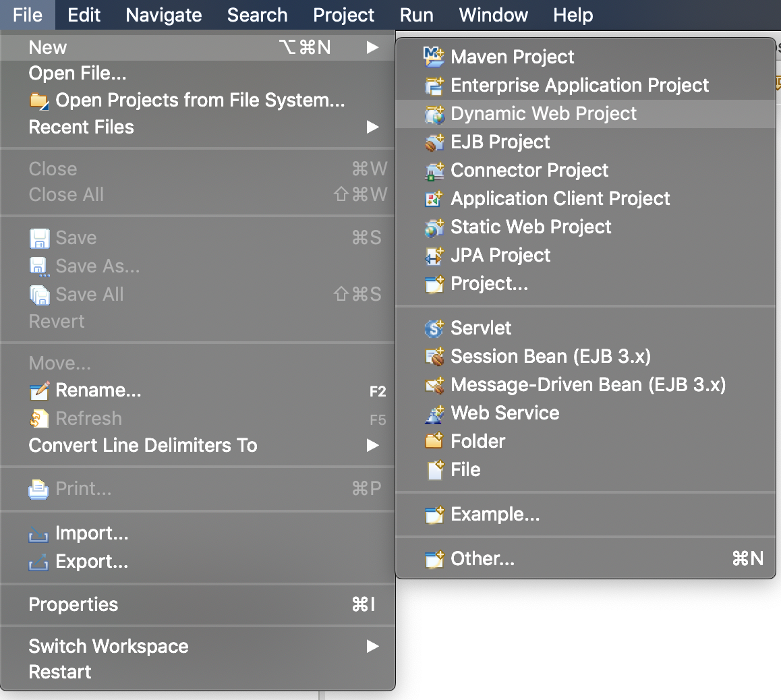This screenshot has width=781, height=700.
Task: Click the Save As icon
Action: (39, 267)
